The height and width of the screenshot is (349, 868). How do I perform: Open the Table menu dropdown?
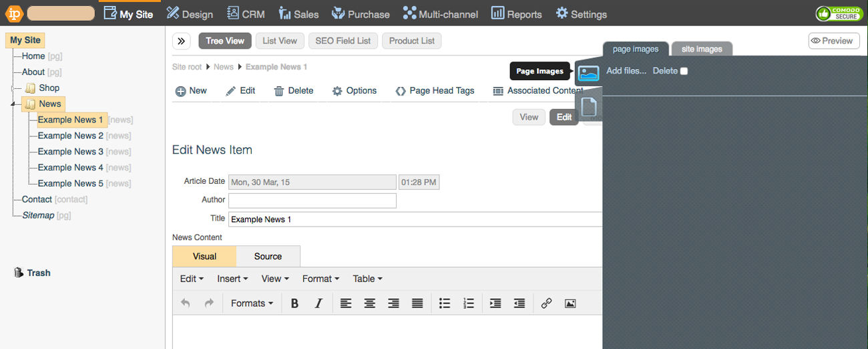367,279
